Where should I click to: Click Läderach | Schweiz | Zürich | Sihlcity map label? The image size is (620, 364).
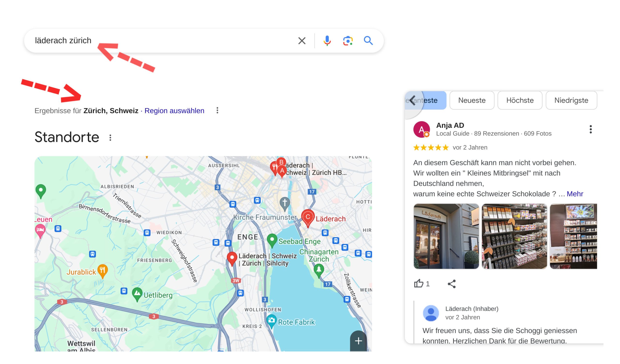(267, 259)
